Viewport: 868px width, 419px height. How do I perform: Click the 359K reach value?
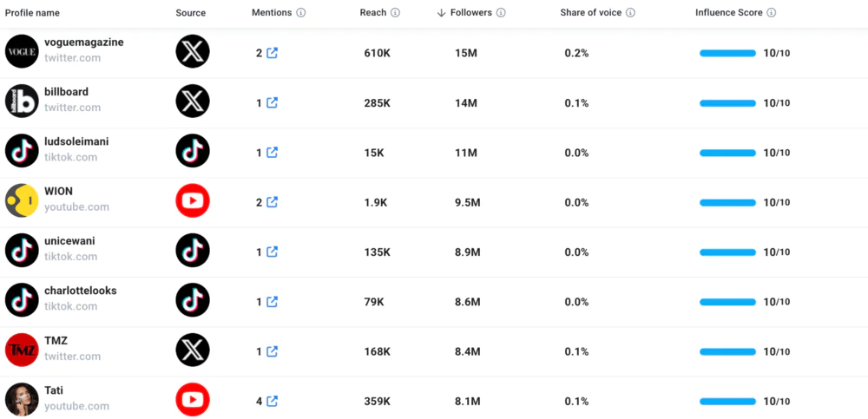click(377, 402)
